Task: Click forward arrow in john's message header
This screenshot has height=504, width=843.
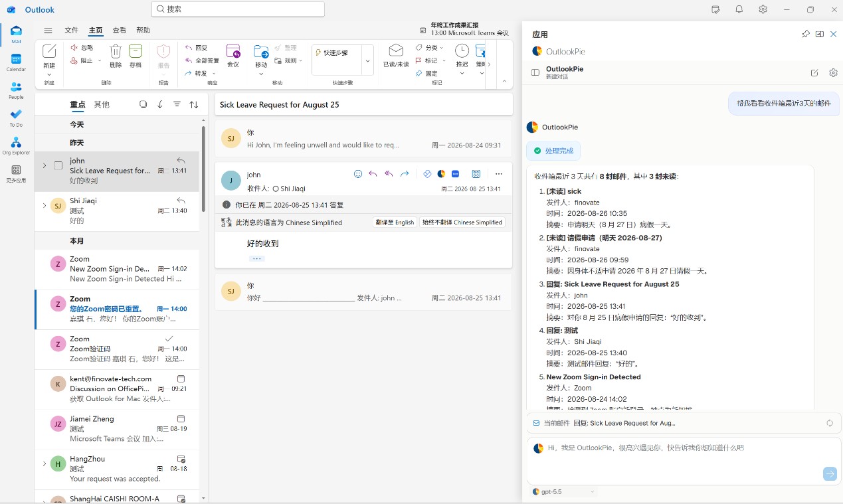Action: pyautogui.click(x=405, y=174)
